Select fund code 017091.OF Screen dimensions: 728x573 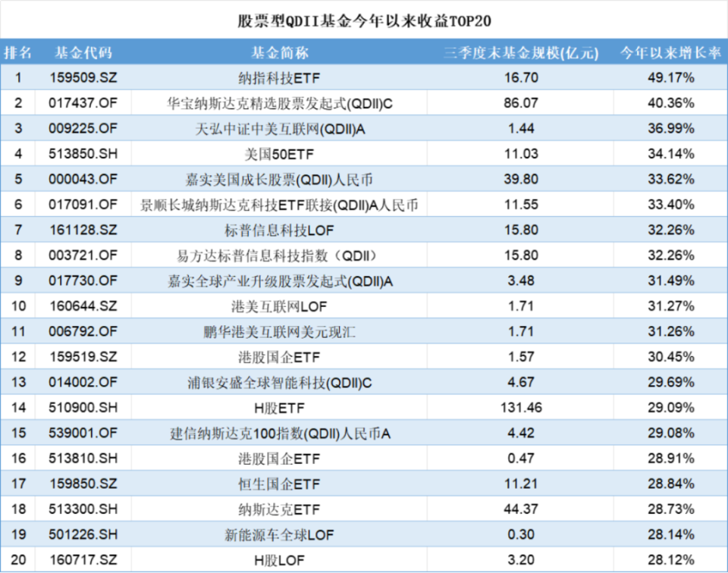click(83, 205)
